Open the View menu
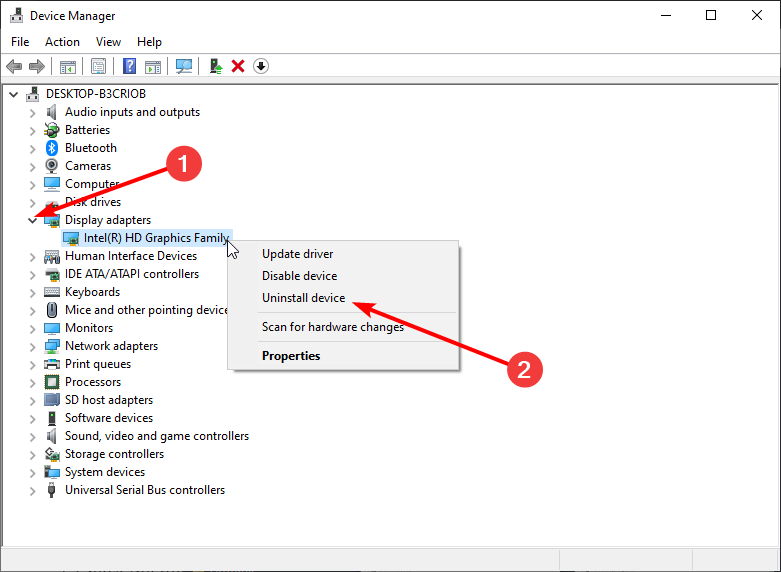 (x=108, y=42)
